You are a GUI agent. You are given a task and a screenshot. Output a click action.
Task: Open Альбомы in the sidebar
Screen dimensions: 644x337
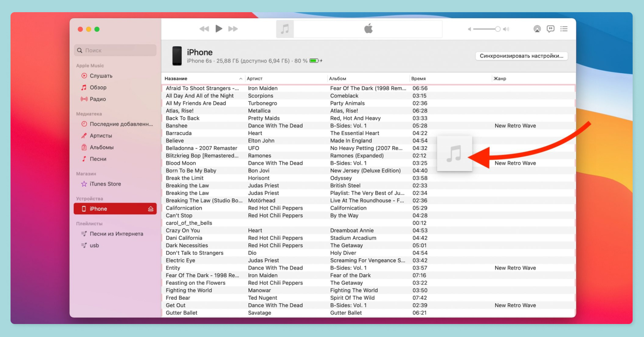[x=101, y=147]
